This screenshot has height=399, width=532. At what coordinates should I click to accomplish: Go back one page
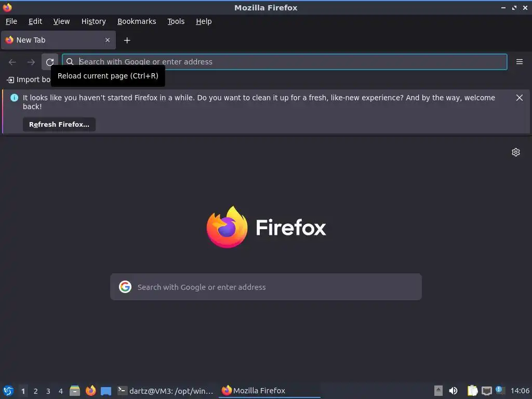pyautogui.click(x=12, y=62)
